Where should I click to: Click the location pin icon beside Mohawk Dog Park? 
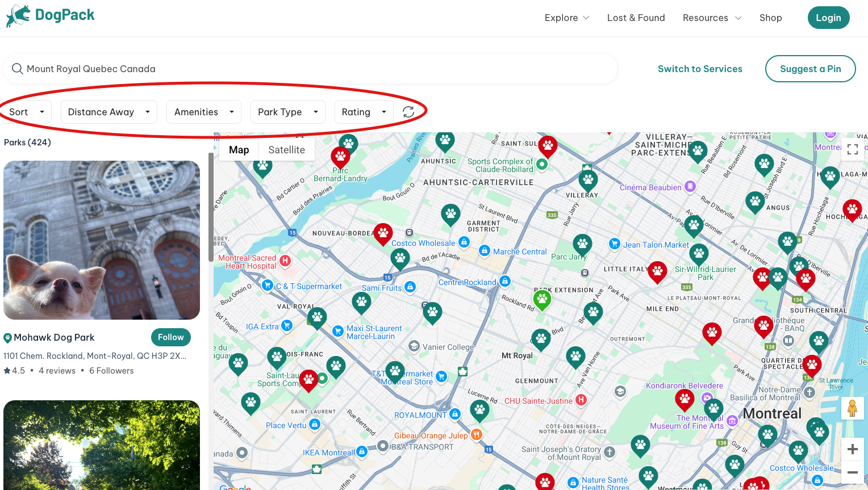7,337
